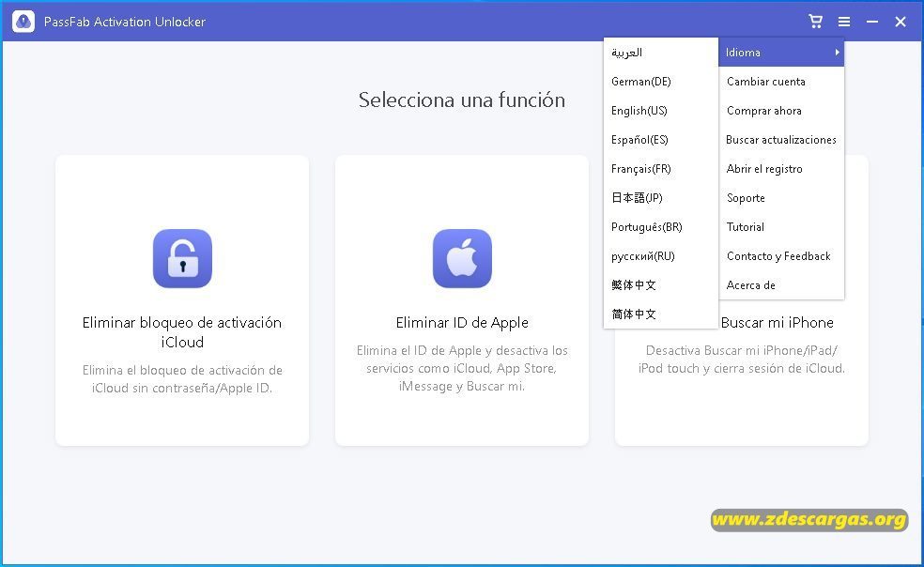924x567 pixels.
Task: Switch language to German(DE)
Action: coord(660,82)
